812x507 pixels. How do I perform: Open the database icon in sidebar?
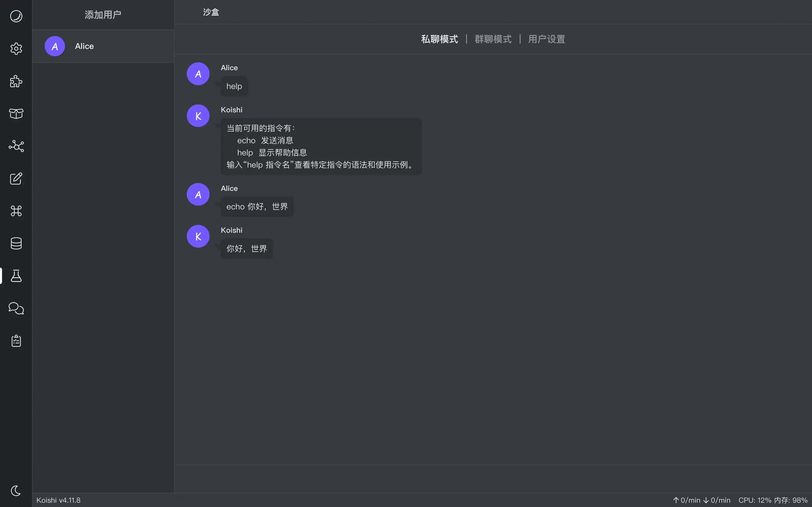[16, 243]
